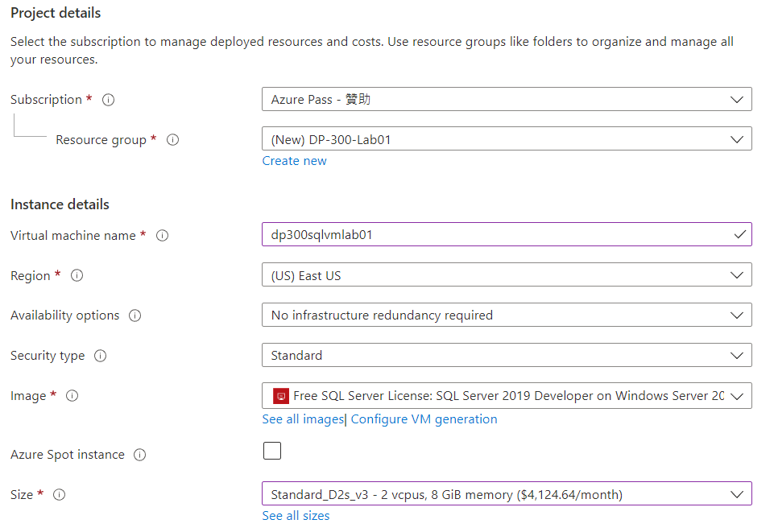Click the Region info icon
The image size is (774, 532).
(x=77, y=276)
